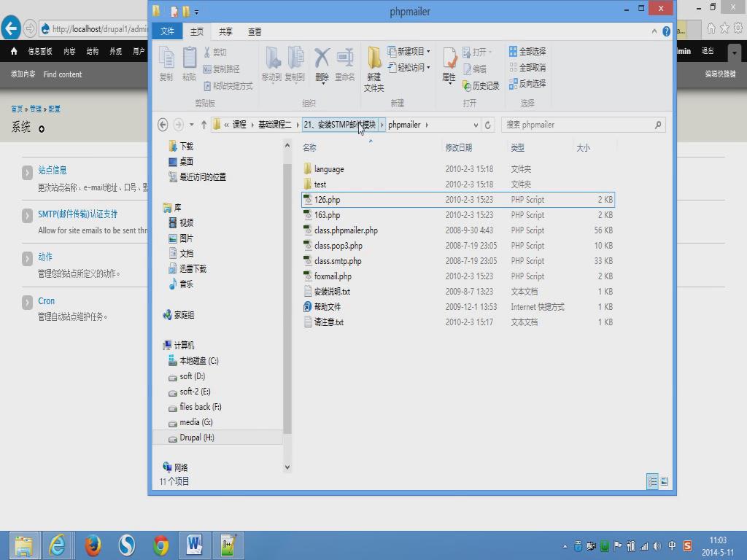Click Invert selection (反向选择) command
747x560 pixels.
(x=527, y=84)
